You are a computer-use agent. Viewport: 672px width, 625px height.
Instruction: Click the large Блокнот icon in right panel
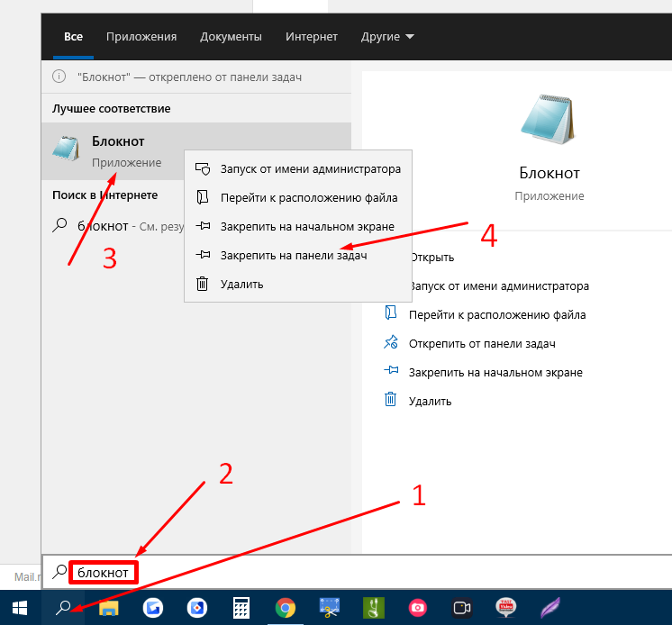[x=549, y=120]
